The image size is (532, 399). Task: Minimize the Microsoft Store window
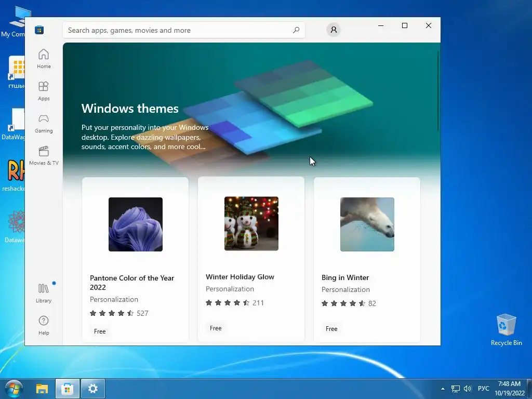pyautogui.click(x=381, y=25)
